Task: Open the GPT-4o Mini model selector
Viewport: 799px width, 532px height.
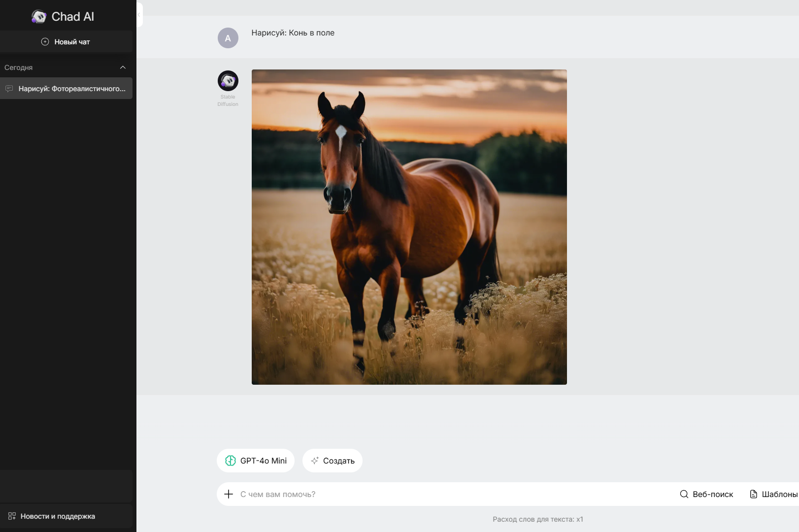Action: pyautogui.click(x=256, y=461)
